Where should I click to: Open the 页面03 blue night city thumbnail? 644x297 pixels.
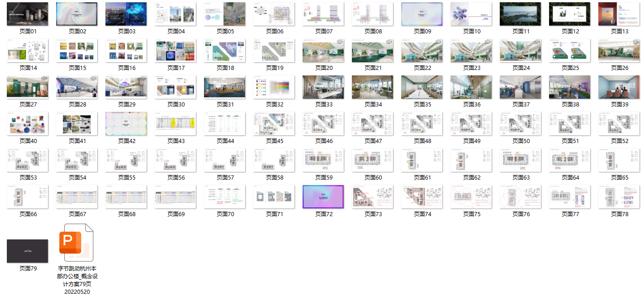(x=126, y=14)
